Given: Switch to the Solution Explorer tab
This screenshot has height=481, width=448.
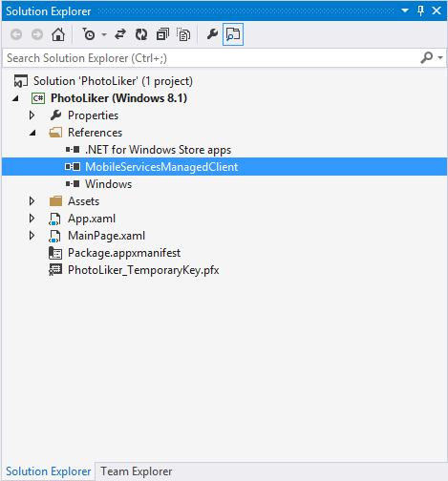Looking at the screenshot, I should tap(49, 471).
